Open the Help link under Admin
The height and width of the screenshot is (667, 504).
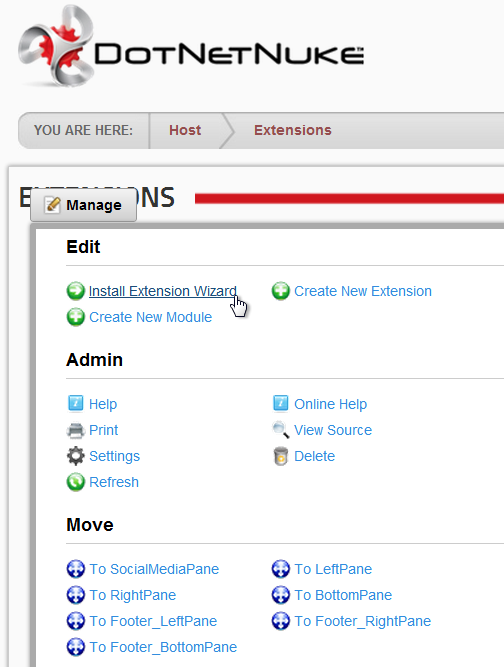click(x=103, y=404)
